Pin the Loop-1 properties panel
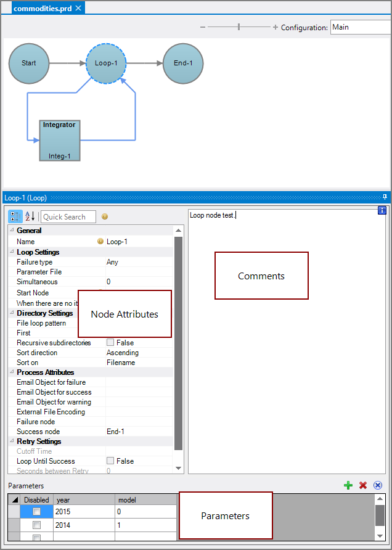Screen dimensions: 392x550 pyautogui.click(x=385, y=197)
